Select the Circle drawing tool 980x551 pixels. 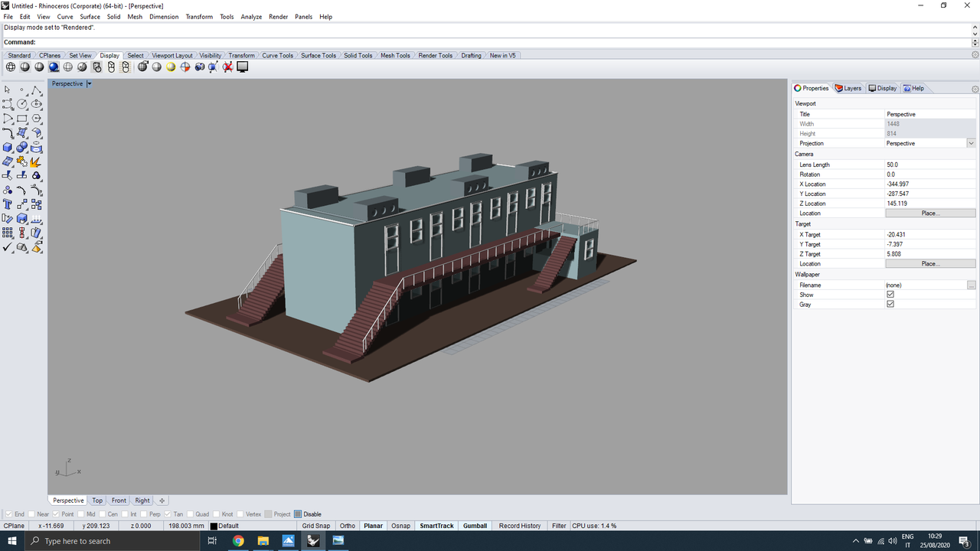coord(21,104)
